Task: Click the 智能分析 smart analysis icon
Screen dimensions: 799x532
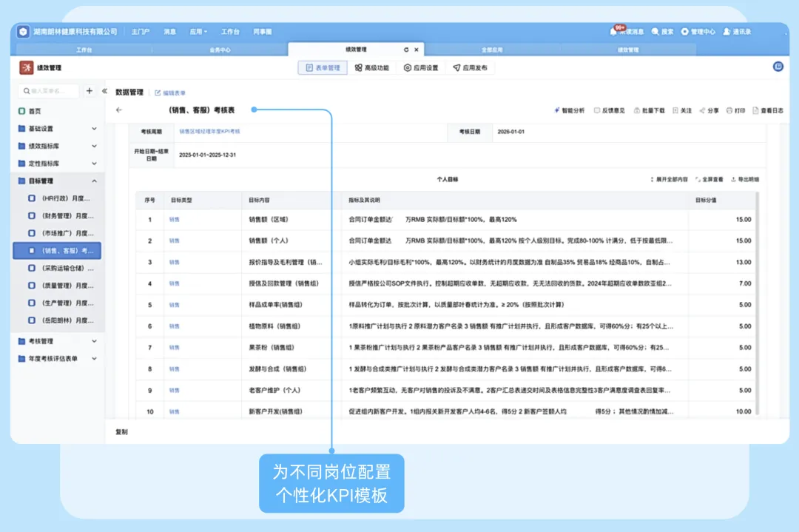Action: click(x=557, y=110)
